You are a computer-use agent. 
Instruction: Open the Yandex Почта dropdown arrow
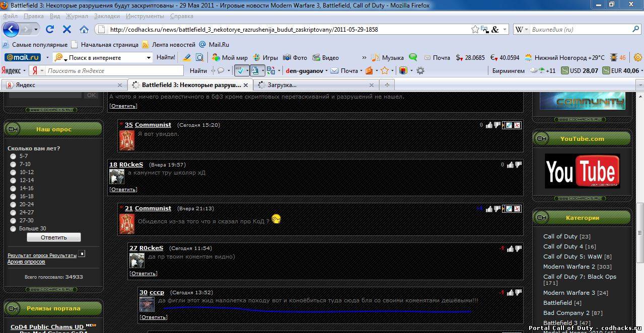(361, 71)
